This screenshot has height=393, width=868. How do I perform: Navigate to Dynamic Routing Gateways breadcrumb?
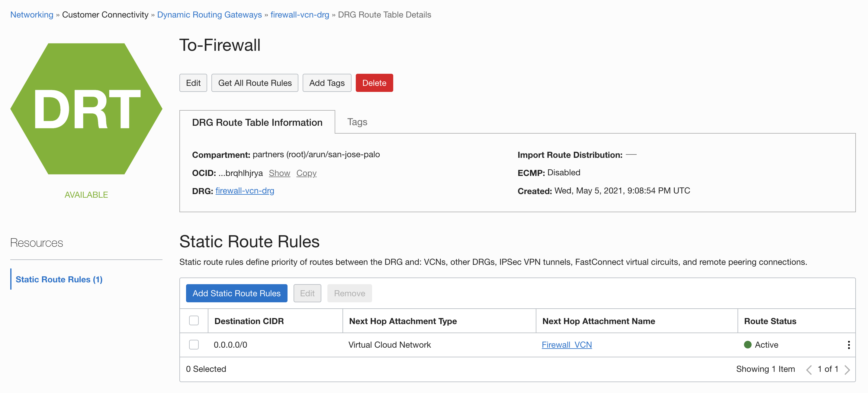[209, 15]
